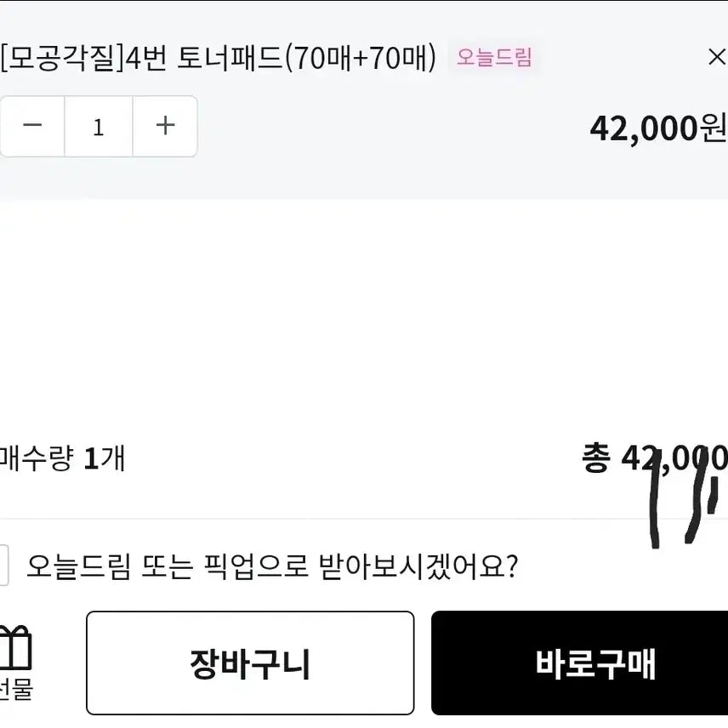Click the gray selected-option box background

[x=383, y=170]
